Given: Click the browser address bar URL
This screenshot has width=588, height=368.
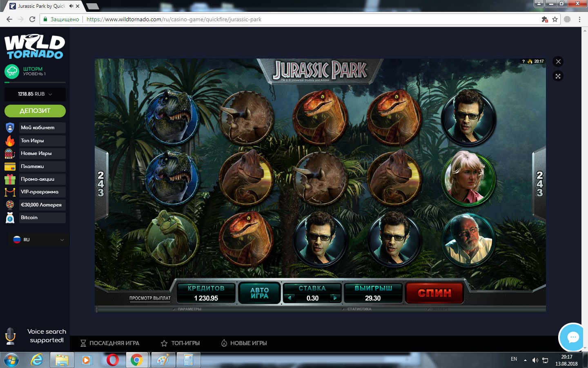Looking at the screenshot, I should pos(174,19).
